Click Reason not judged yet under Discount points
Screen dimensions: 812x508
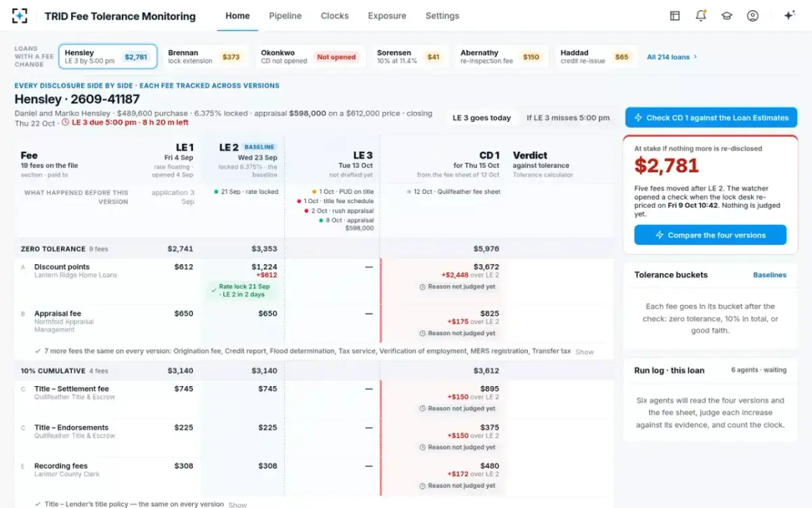[x=457, y=287]
